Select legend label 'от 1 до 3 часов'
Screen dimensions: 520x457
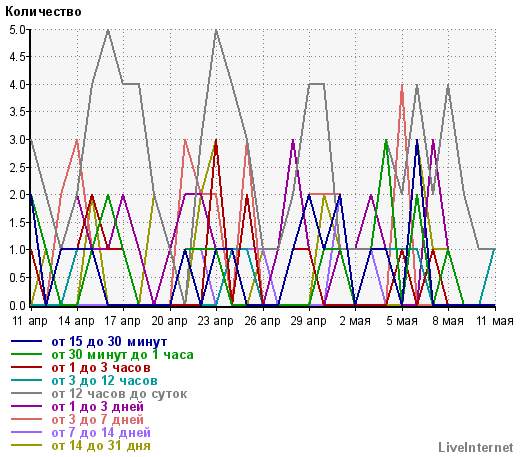tap(101, 367)
